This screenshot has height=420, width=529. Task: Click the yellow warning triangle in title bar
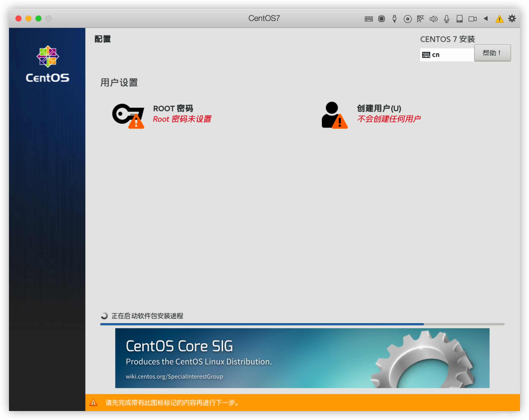coord(499,19)
